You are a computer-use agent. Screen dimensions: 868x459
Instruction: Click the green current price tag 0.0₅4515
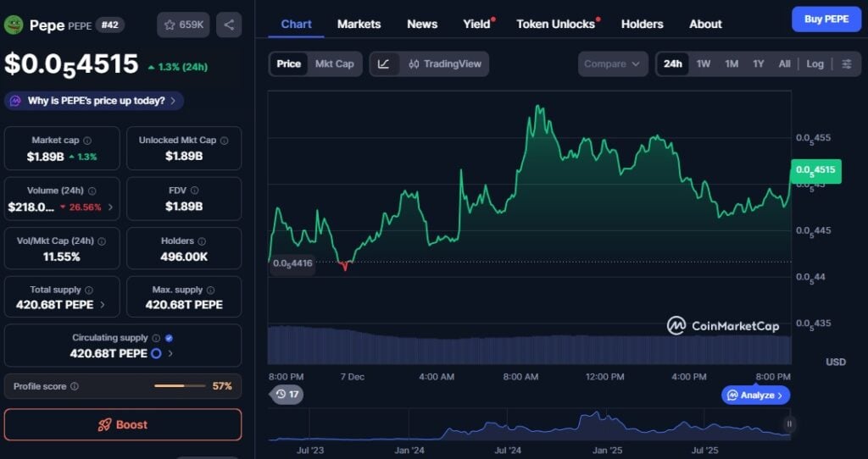[x=816, y=171]
